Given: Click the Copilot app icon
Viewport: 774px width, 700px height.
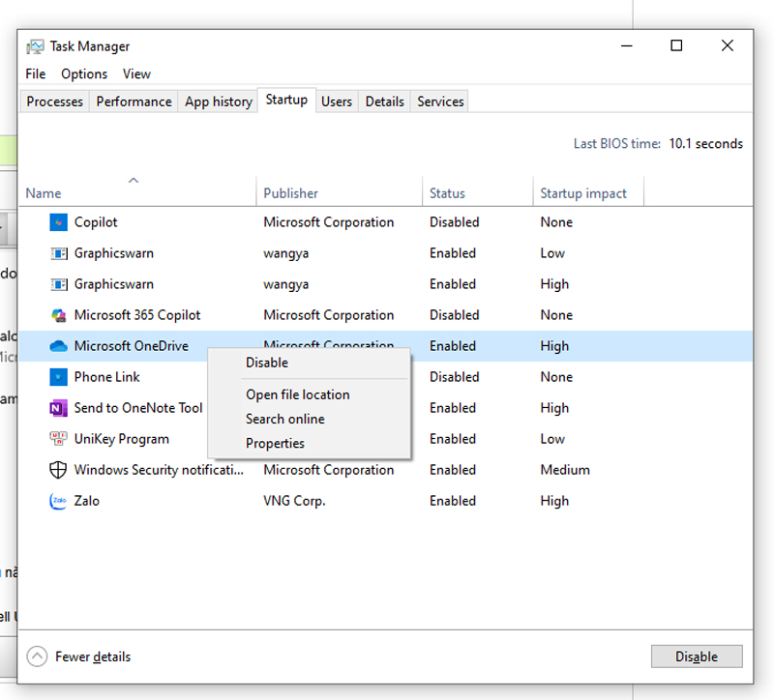Looking at the screenshot, I should point(58,222).
